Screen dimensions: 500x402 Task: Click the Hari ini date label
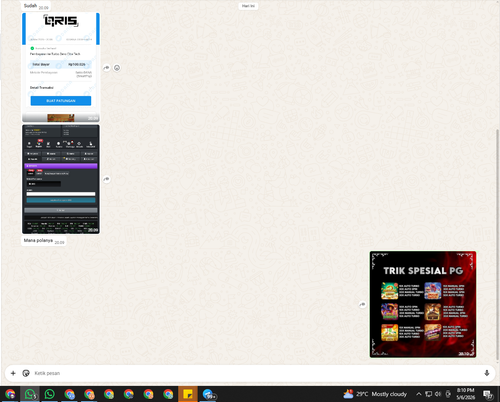point(248,6)
